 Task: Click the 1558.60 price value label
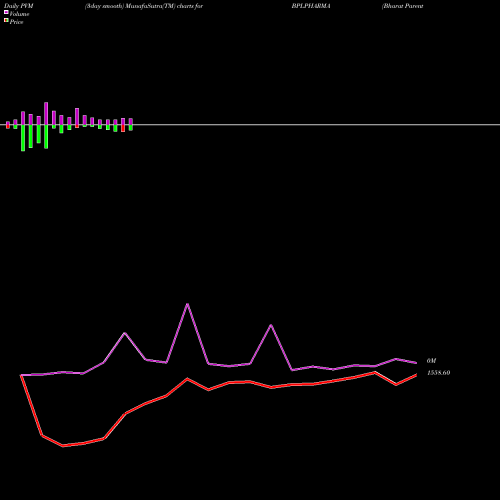(x=439, y=373)
